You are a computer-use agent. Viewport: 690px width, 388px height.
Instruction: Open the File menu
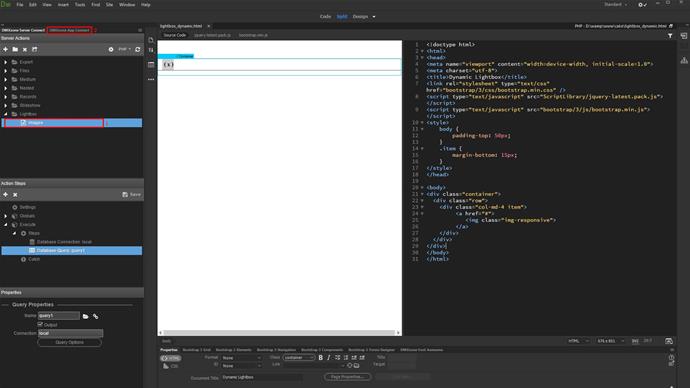[x=20, y=4]
